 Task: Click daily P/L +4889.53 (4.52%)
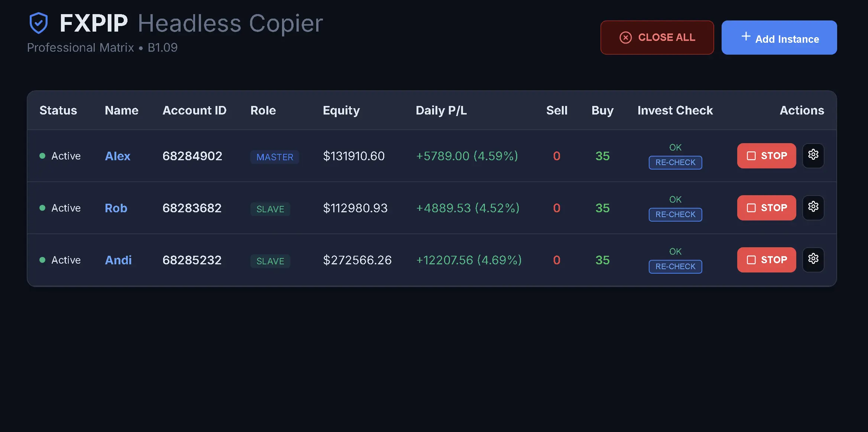point(468,208)
